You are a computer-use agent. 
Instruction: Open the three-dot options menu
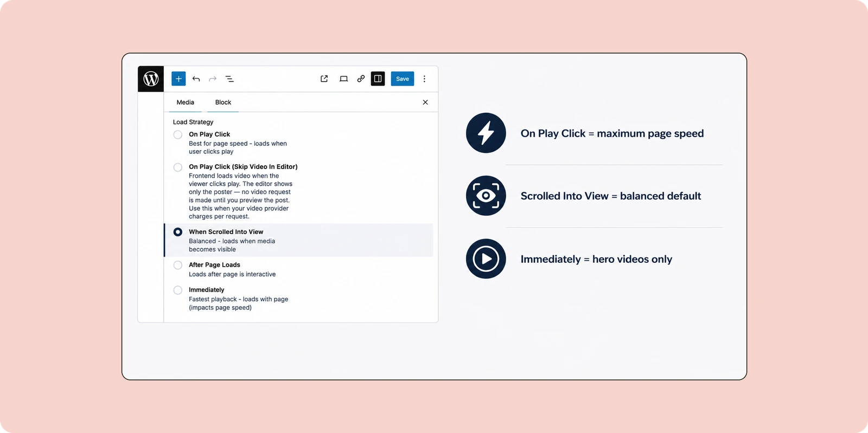click(x=424, y=79)
